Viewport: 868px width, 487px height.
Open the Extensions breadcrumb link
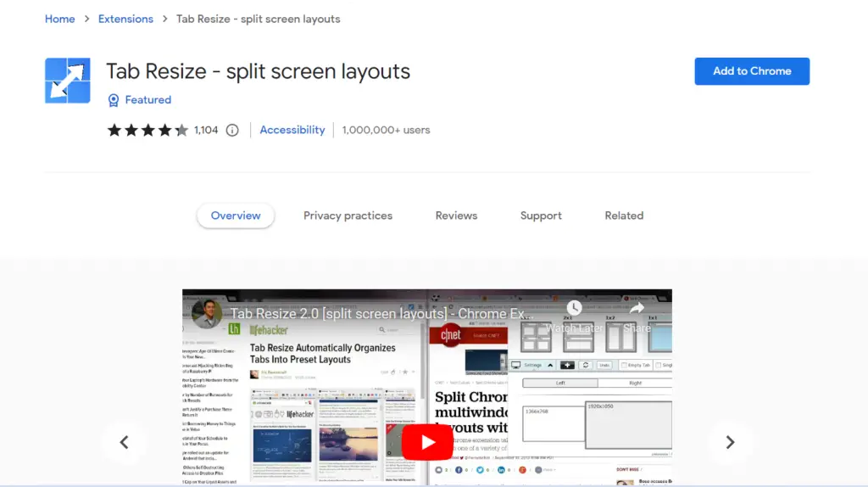[125, 19]
